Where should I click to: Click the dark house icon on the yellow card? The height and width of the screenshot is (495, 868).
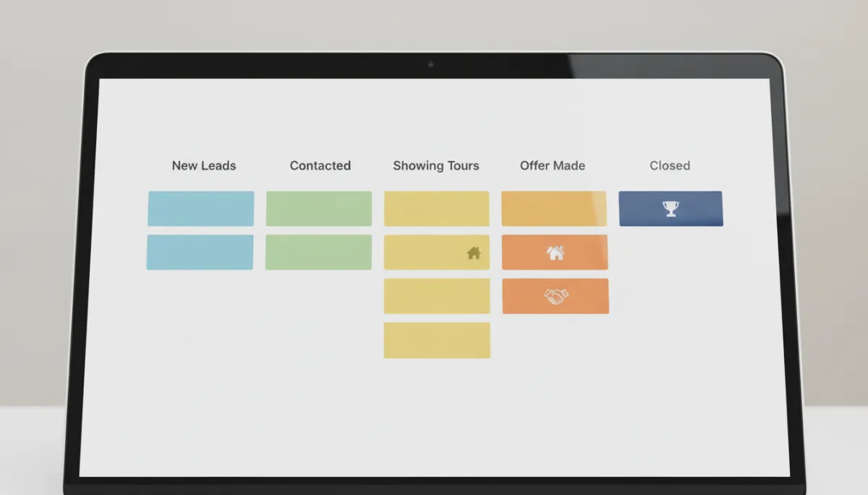point(474,252)
